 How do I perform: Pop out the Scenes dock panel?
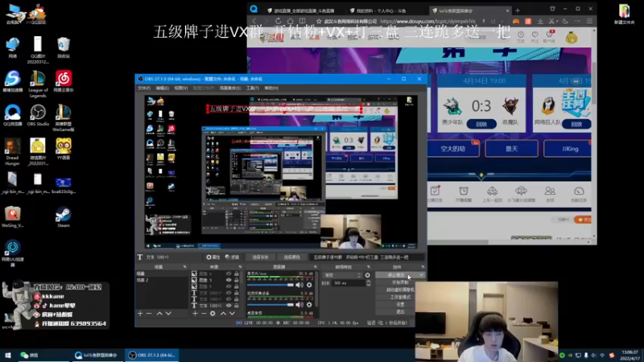coord(184,267)
